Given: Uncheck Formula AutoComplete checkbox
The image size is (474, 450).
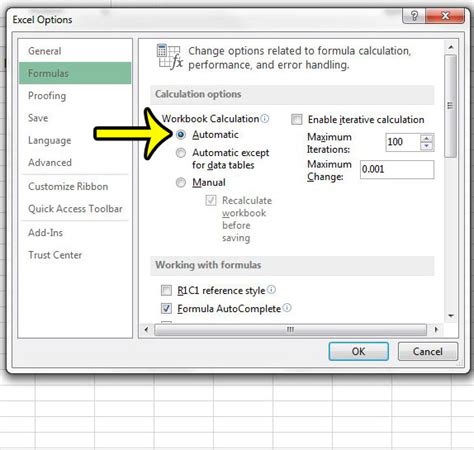Looking at the screenshot, I should tap(166, 308).
